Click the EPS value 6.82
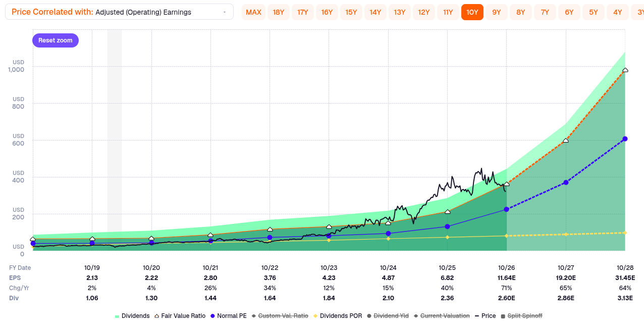Screen dimensions: 644x325 (447, 277)
